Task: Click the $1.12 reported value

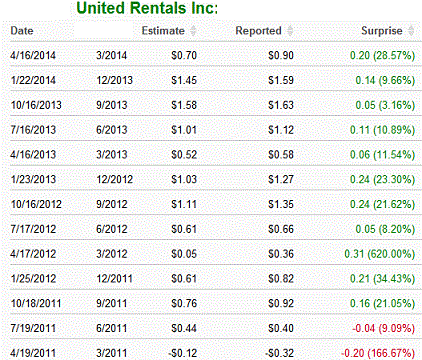Action: coord(281,130)
